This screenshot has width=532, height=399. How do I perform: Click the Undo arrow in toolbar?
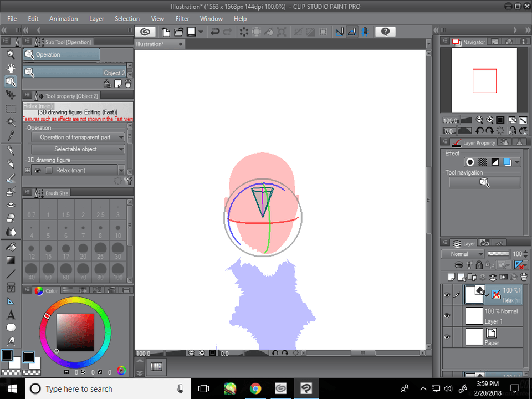(x=215, y=32)
